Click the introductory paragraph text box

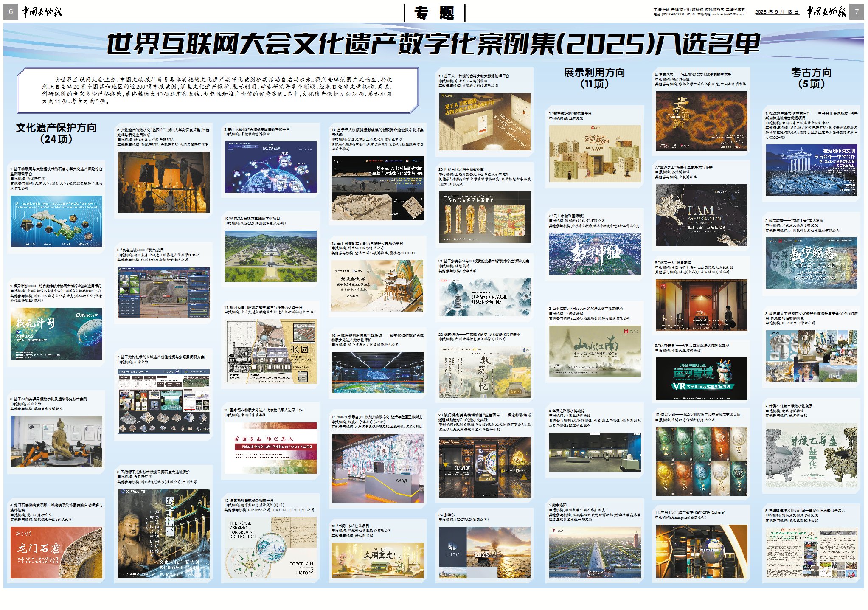[217, 90]
